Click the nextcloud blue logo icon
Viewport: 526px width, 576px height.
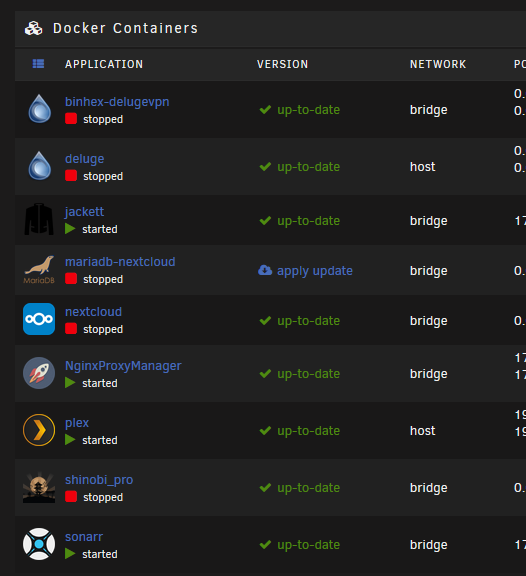[39, 319]
